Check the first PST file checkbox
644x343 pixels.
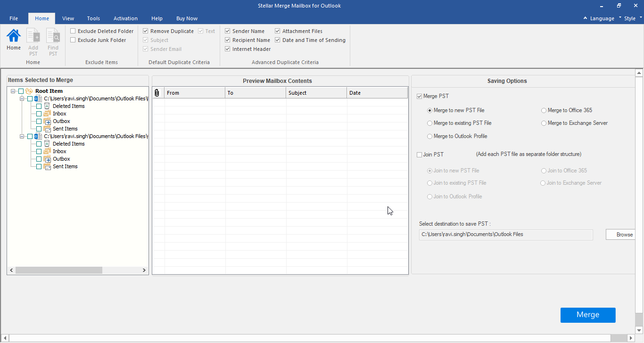30,98
